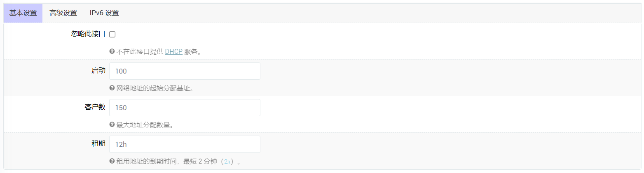Click the 最大地址分配数量 description text
Viewport: 644px width, 173px height.
point(145,125)
